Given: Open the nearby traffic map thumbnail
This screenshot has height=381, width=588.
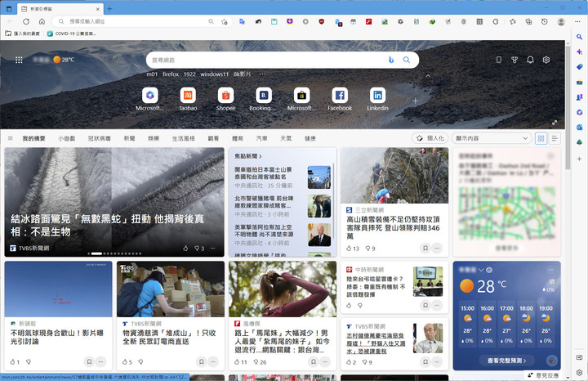Looking at the screenshot, I should tap(506, 213).
